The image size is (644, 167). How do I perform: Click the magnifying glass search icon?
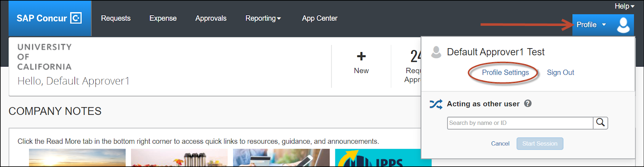coord(600,123)
